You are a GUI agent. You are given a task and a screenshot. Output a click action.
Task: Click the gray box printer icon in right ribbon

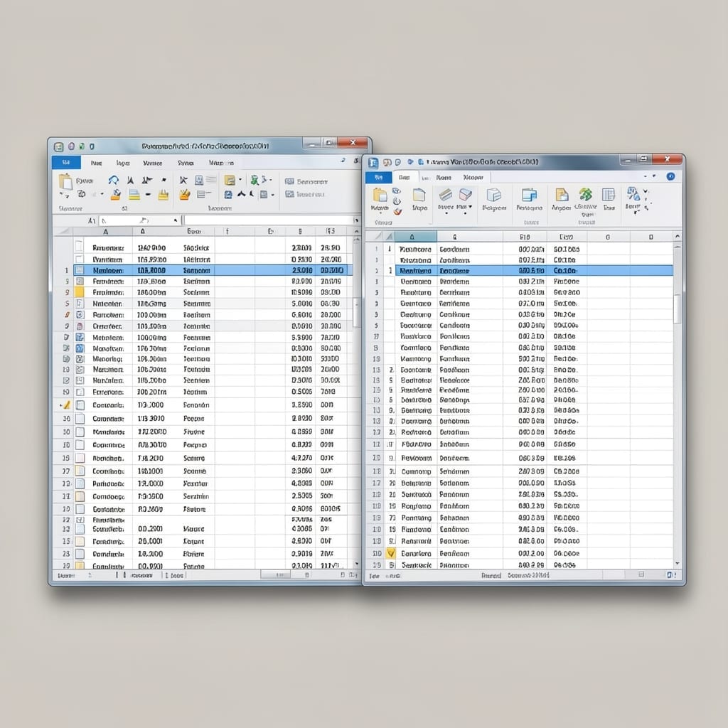[494, 195]
